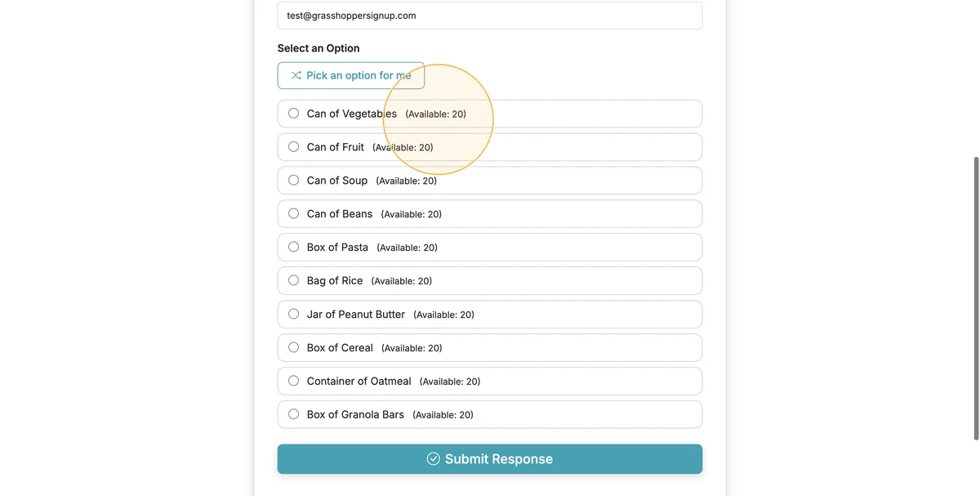Choose the Can of Beans option
Viewport: 980px width, 496px height.
click(x=294, y=214)
